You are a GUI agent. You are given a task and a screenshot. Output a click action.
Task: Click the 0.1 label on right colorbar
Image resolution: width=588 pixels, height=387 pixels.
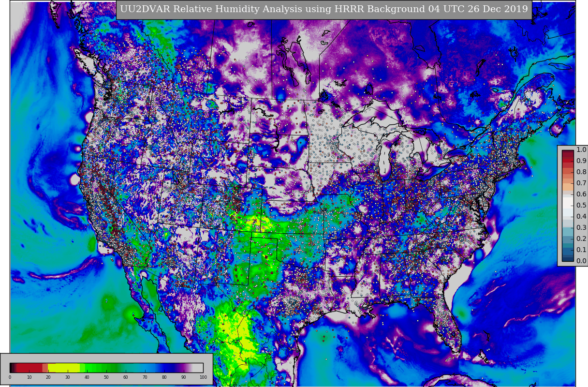click(581, 250)
